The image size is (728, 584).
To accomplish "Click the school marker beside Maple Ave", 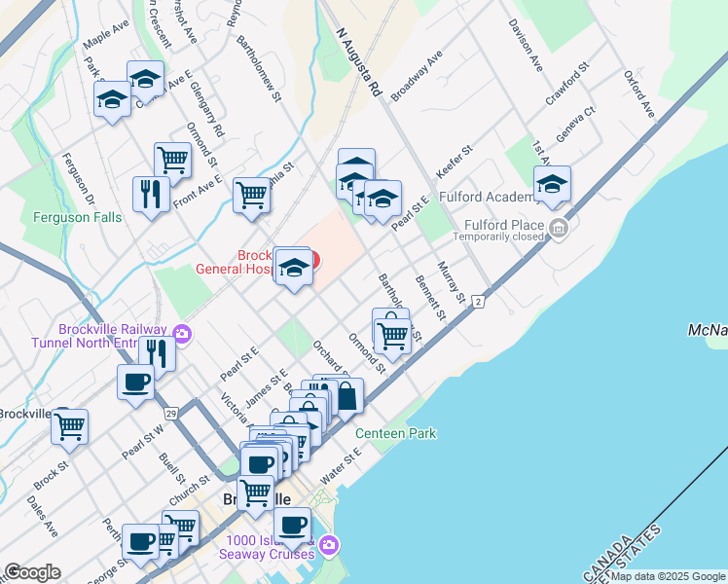I will (145, 80).
